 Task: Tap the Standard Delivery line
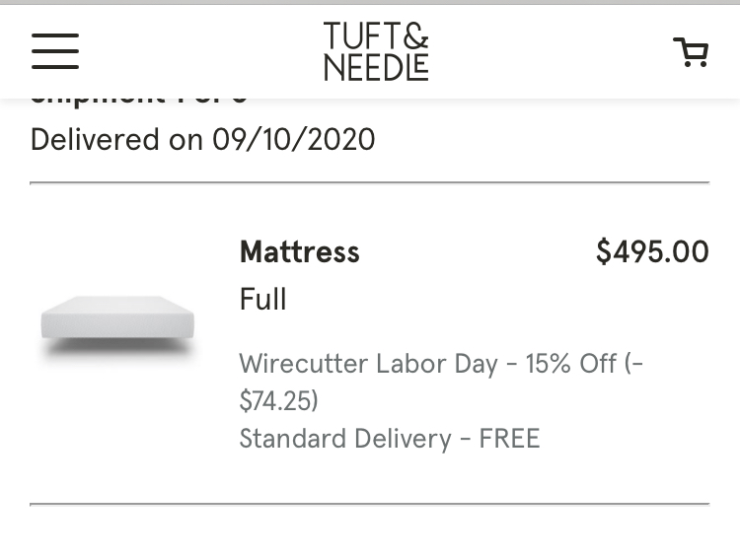point(345,439)
